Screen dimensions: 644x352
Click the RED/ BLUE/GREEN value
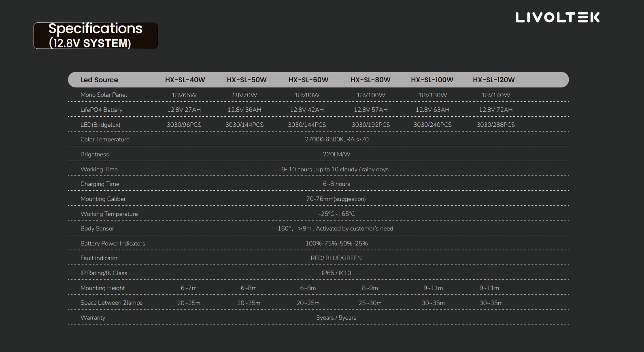[336, 258]
